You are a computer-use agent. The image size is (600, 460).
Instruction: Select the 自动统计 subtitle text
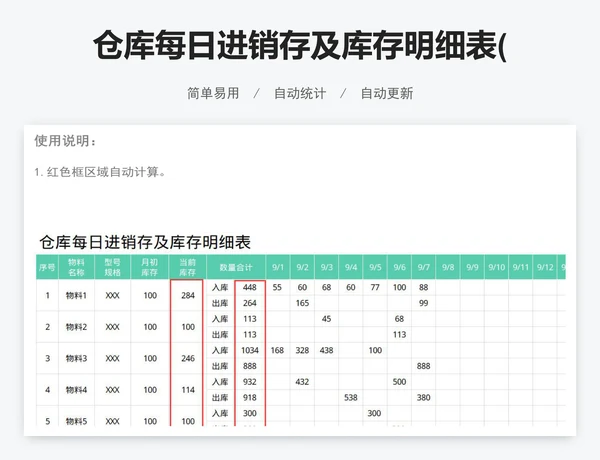pyautogui.click(x=300, y=93)
